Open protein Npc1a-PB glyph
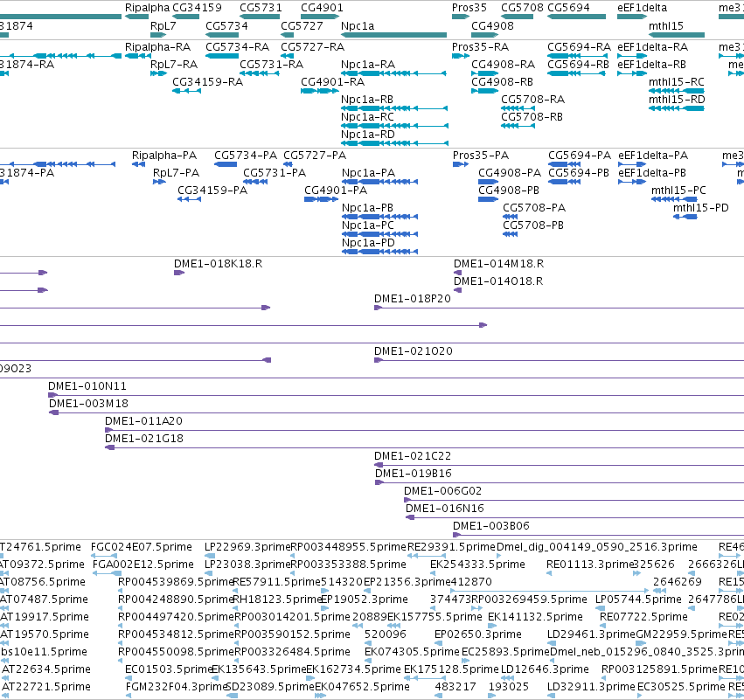The width and height of the screenshot is (744, 700). [x=379, y=217]
